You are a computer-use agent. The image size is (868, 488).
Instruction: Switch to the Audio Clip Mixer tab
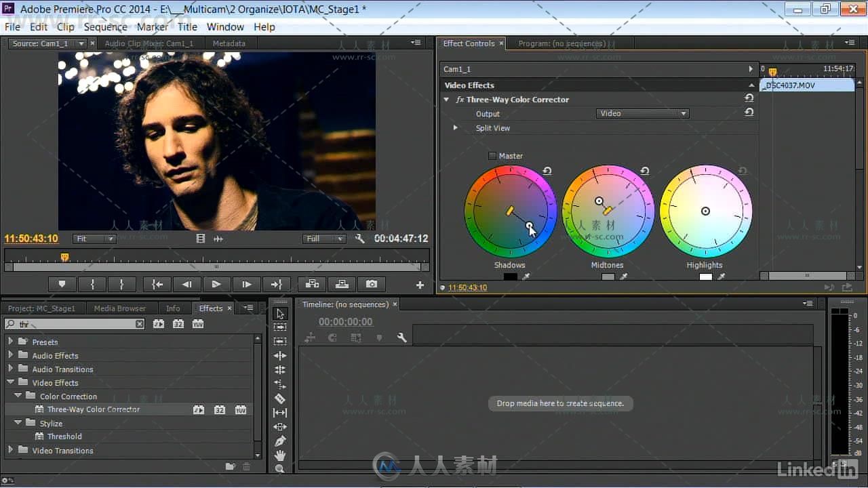point(149,43)
